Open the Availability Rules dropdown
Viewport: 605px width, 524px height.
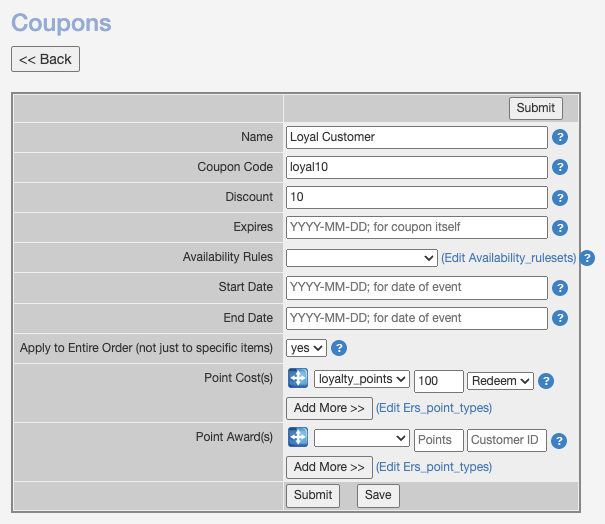tap(361, 258)
